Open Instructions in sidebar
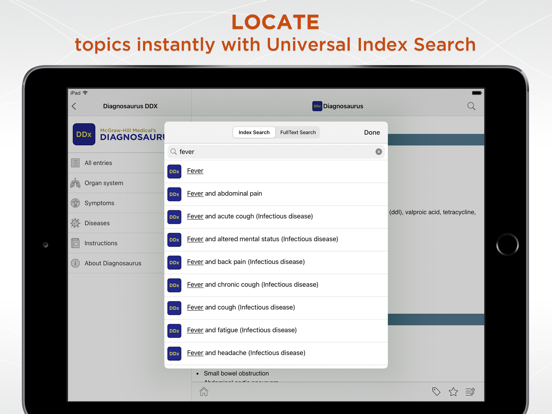The image size is (552, 414). pos(116,243)
